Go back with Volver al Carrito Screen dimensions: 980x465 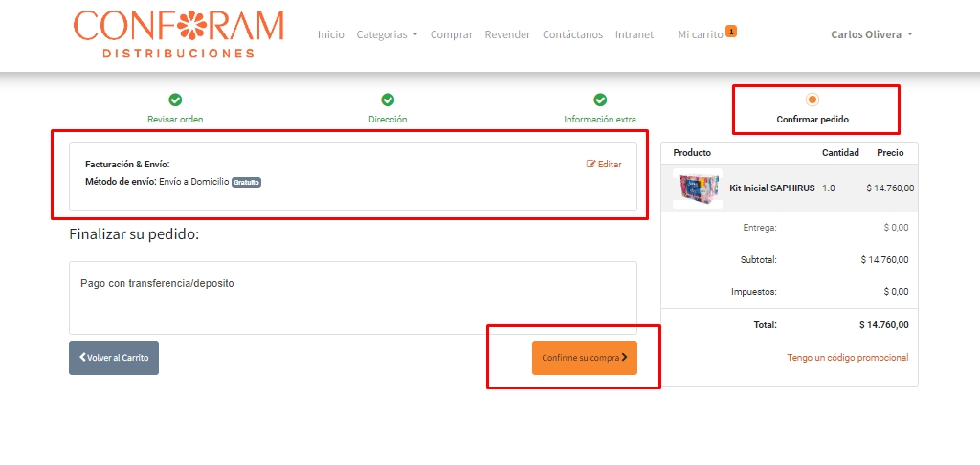pos(114,358)
